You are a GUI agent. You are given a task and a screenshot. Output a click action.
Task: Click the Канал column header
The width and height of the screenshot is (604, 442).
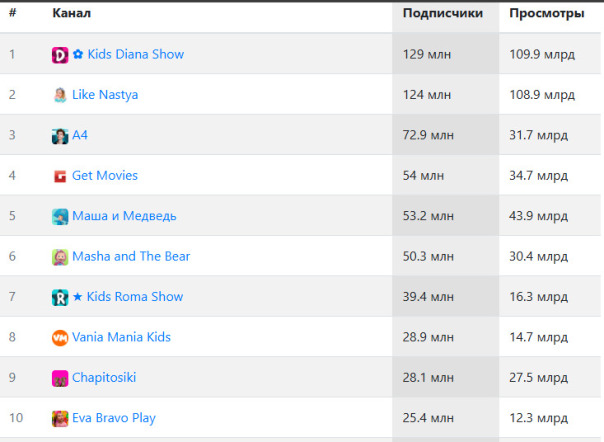click(72, 13)
